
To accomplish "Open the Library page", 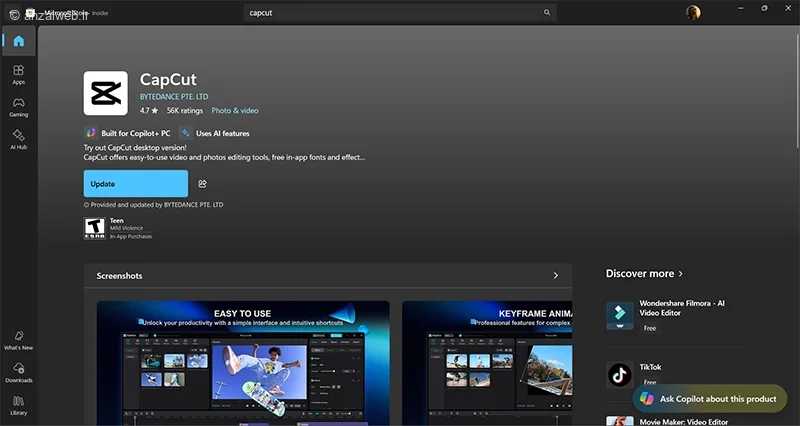I will point(18,405).
